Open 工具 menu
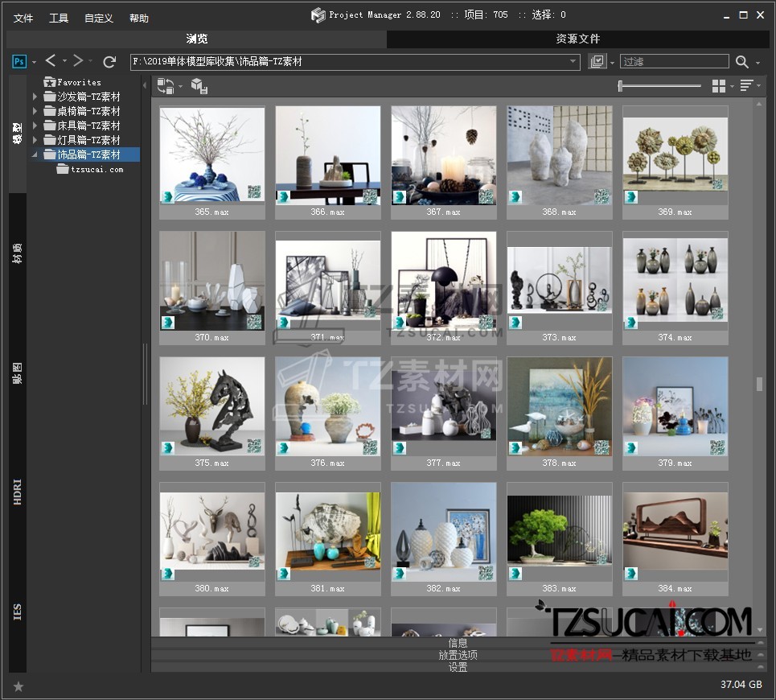Image resolution: width=776 pixels, height=700 pixels. pos(59,19)
